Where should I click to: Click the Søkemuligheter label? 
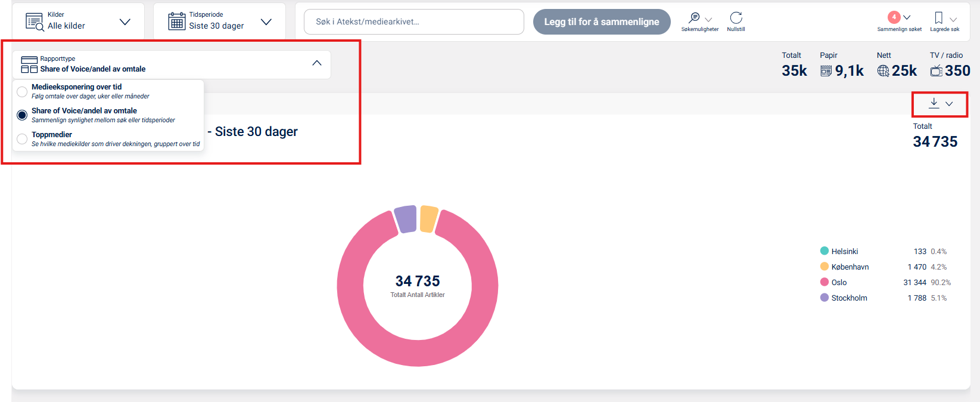700,29
